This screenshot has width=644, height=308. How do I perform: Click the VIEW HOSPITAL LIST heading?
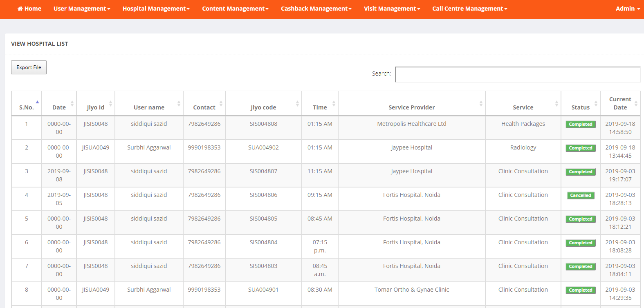point(40,44)
